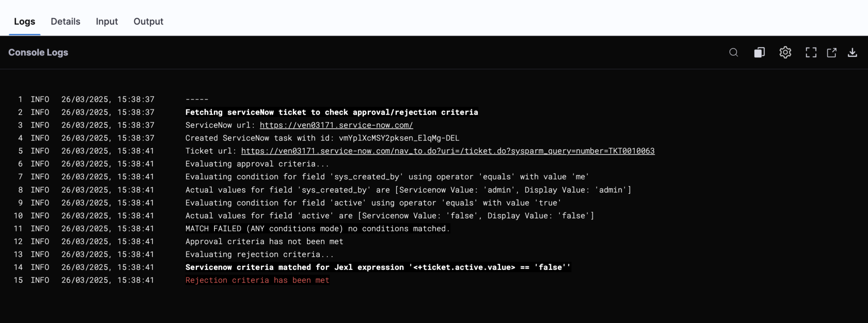Follow the TKT0010063 ticket URL link
Viewport: 868px width, 323px height.
tap(448, 151)
